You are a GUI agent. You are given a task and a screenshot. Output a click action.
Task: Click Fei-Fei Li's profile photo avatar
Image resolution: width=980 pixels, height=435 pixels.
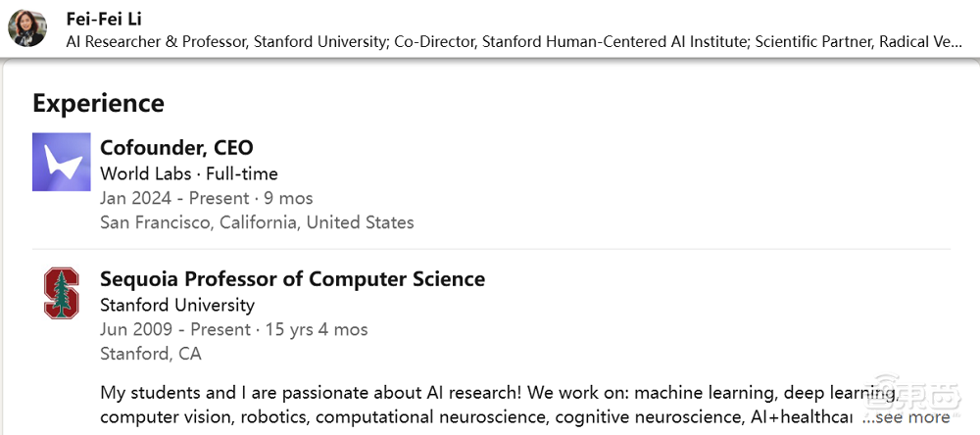click(26, 28)
